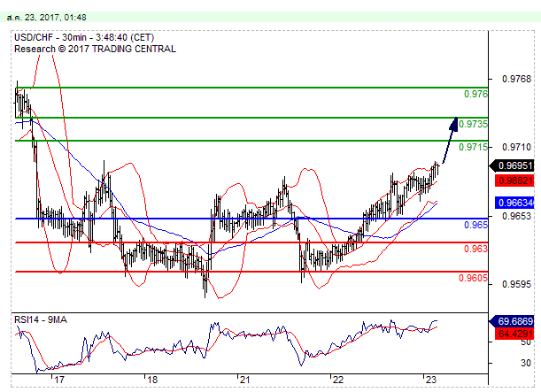Click the red 0.9605 support label
The image size is (541, 392).
click(473, 278)
